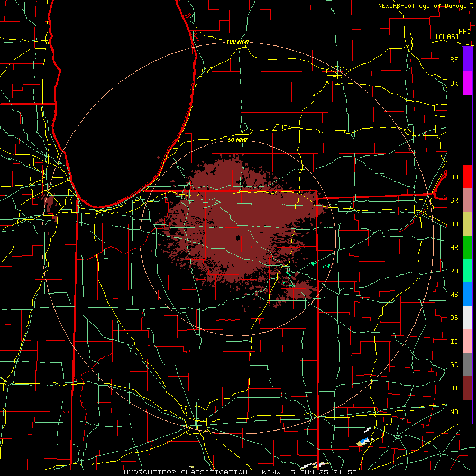
Task: Click the RA legend label
Action: pyautogui.click(x=454, y=271)
